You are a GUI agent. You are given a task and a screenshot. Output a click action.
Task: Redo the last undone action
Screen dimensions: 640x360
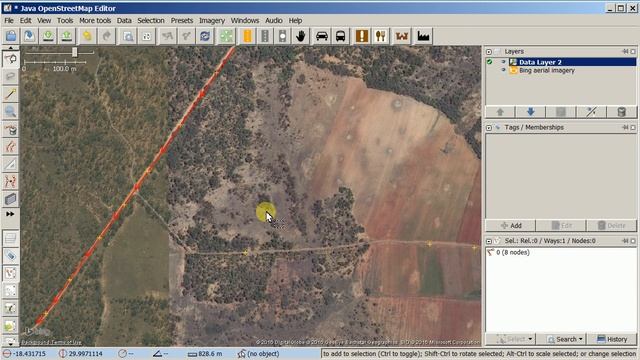[106, 36]
